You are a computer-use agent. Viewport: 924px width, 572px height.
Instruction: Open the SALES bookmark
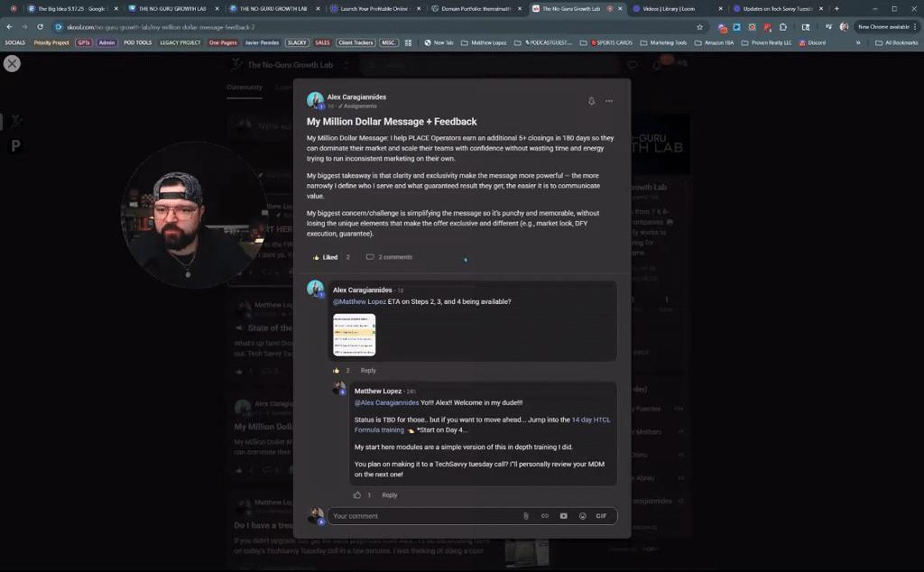(x=322, y=43)
